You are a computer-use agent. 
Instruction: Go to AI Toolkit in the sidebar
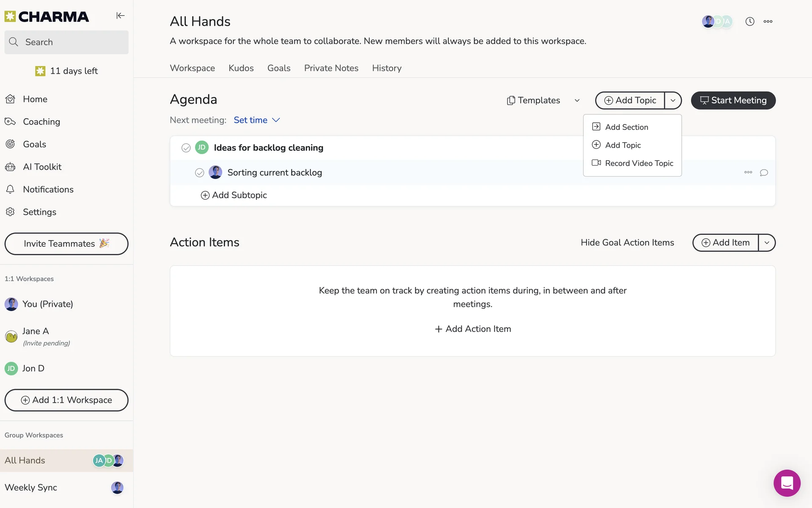[42, 167]
